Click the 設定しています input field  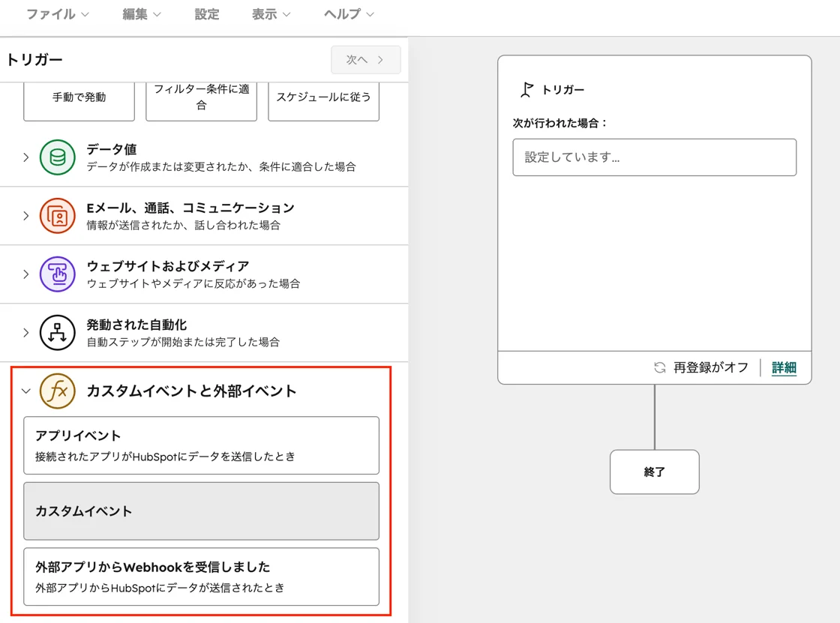point(654,157)
